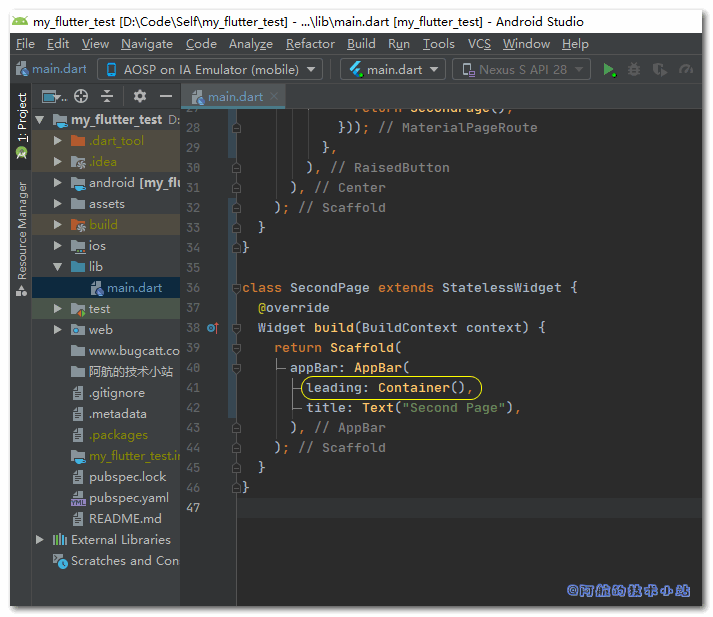Click the override gutter icon at line 38
This screenshot has width=713, height=617.
tap(212, 328)
